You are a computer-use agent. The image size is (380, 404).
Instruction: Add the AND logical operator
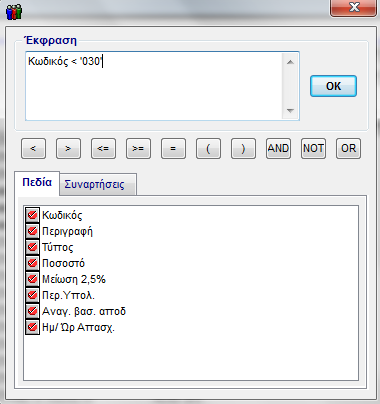coord(278,148)
